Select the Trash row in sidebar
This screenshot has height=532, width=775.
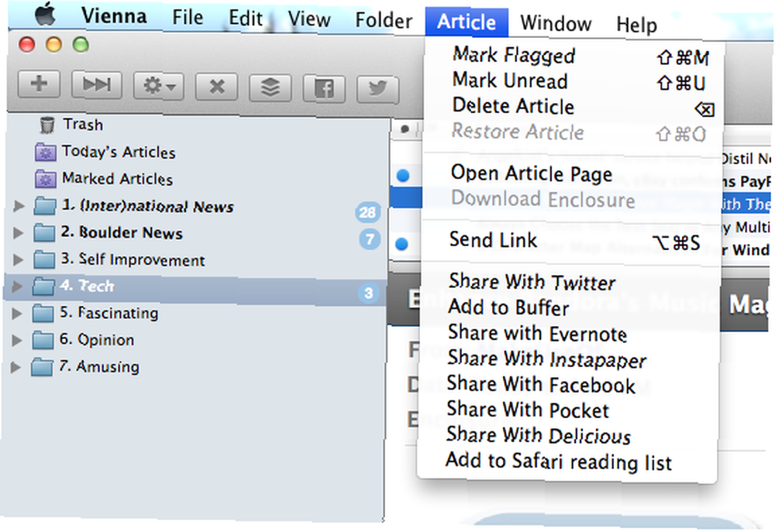[x=197, y=125]
